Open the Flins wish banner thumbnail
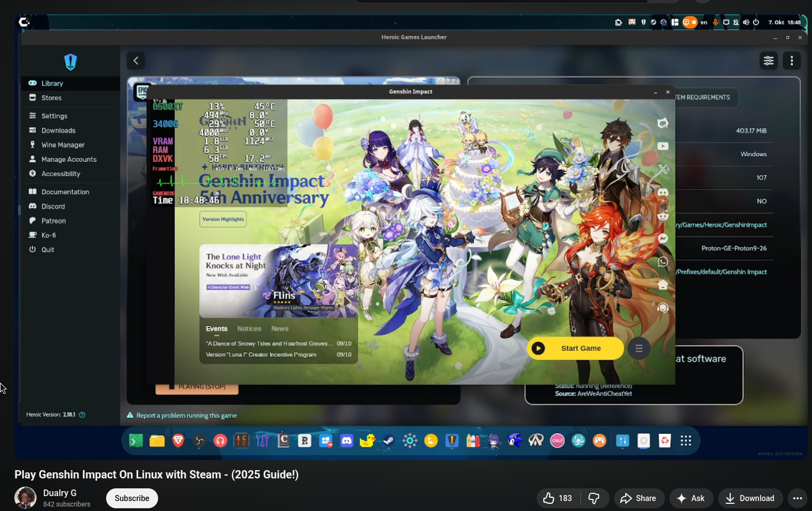Image resolution: width=812 pixels, height=511 pixels. tap(279, 281)
